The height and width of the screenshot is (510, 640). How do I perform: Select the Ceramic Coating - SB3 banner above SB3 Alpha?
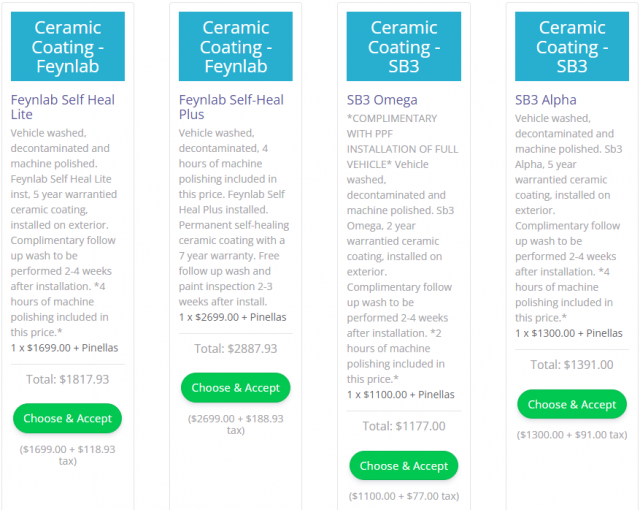(x=572, y=47)
